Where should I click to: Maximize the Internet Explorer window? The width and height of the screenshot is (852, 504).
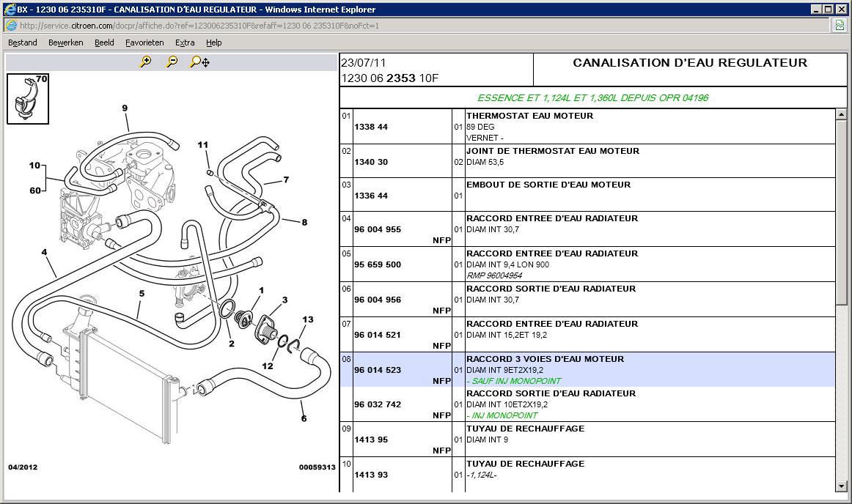[x=829, y=10]
